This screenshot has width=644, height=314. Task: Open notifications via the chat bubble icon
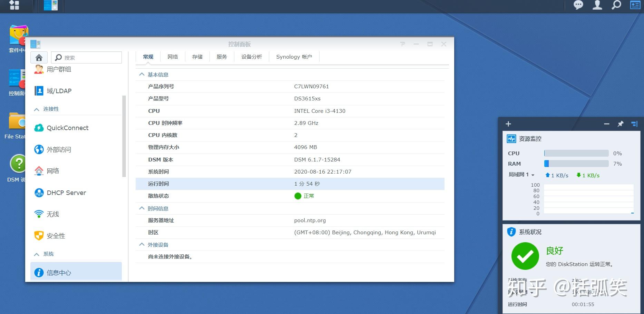pyautogui.click(x=578, y=5)
